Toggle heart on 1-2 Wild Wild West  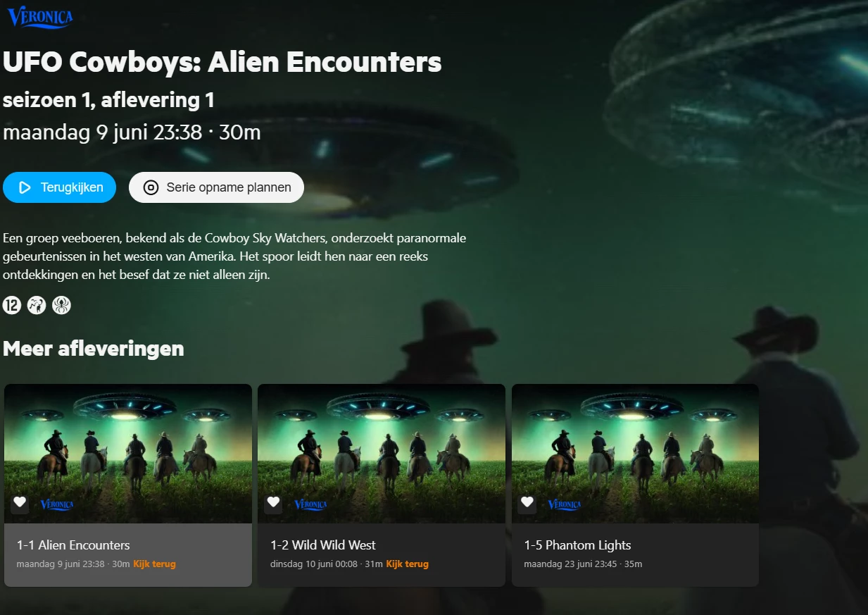click(x=273, y=502)
